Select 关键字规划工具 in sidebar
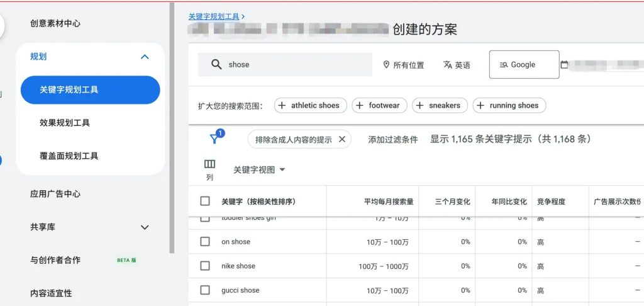644x306 pixels. 91,89
